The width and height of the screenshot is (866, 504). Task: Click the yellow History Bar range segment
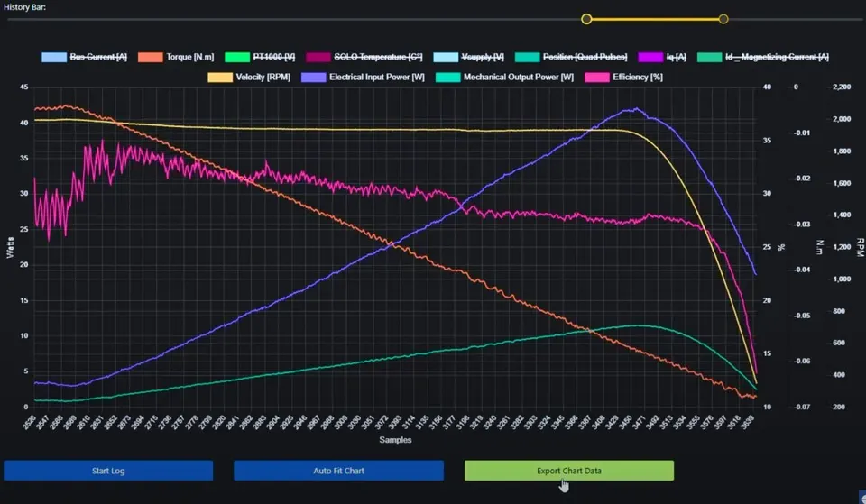(x=655, y=19)
